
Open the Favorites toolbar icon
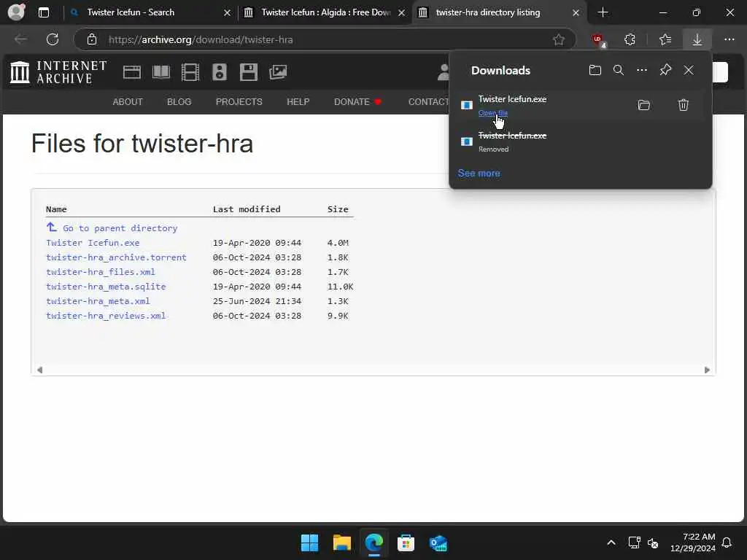[665, 39]
